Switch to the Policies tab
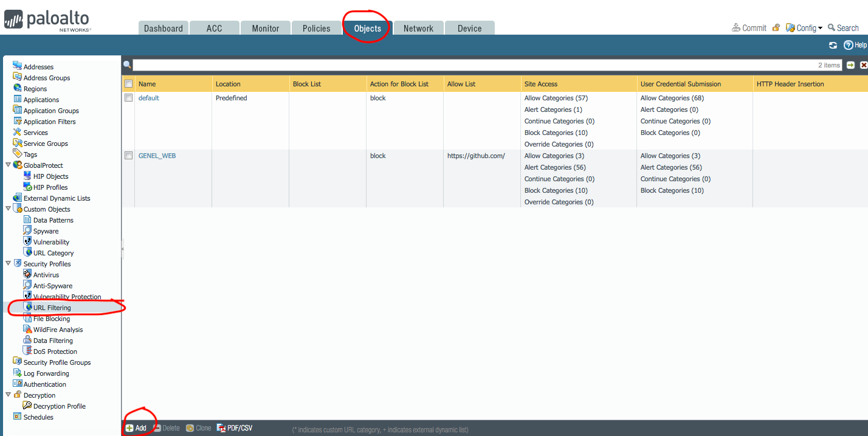The image size is (868, 436). [x=316, y=27]
